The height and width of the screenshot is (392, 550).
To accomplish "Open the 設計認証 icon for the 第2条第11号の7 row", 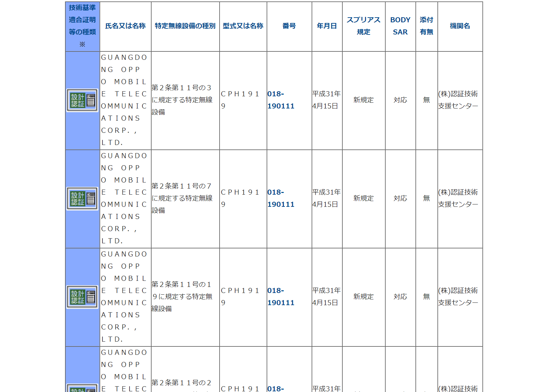I will tap(82, 199).
